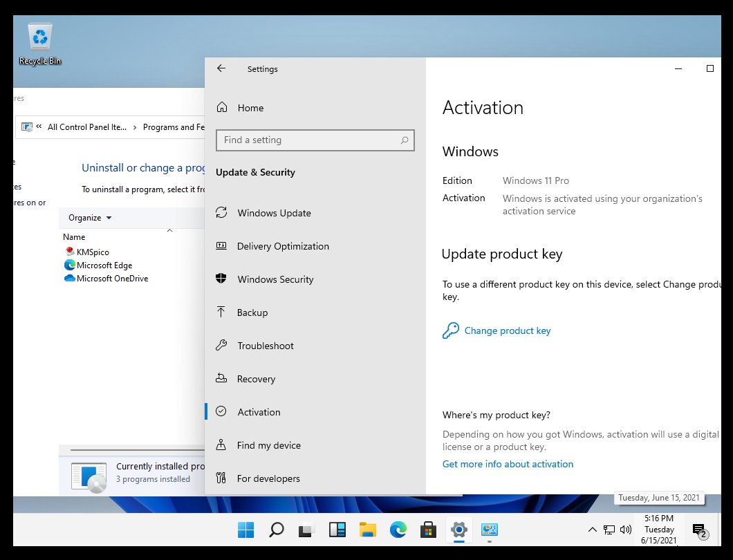Click the search magnifier in Find a setting
Viewport: 733px width, 560px height.
[405, 140]
